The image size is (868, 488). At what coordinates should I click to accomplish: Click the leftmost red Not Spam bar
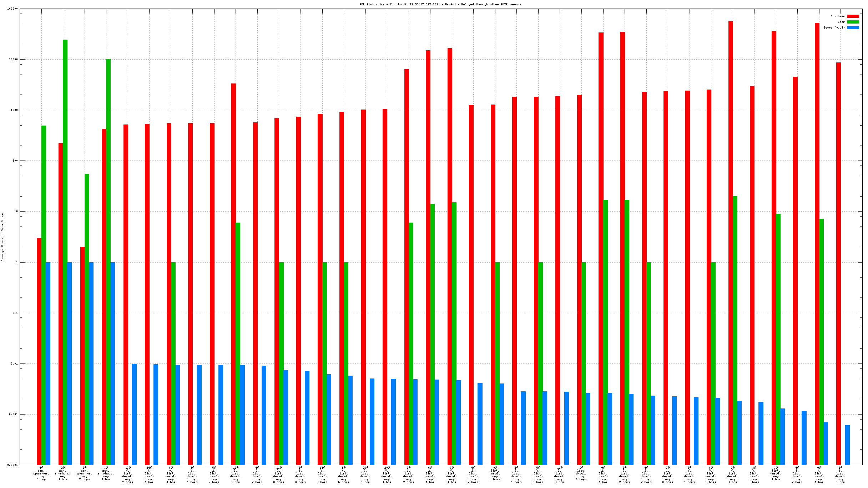click(39, 351)
